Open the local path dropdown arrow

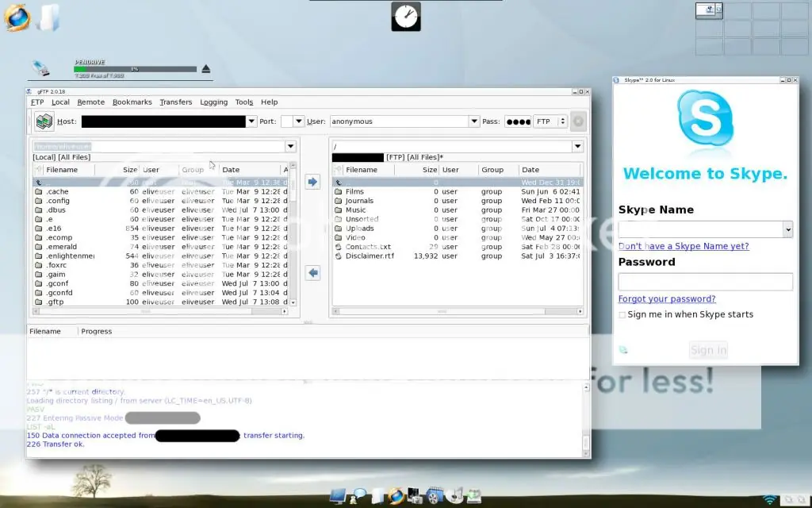290,147
